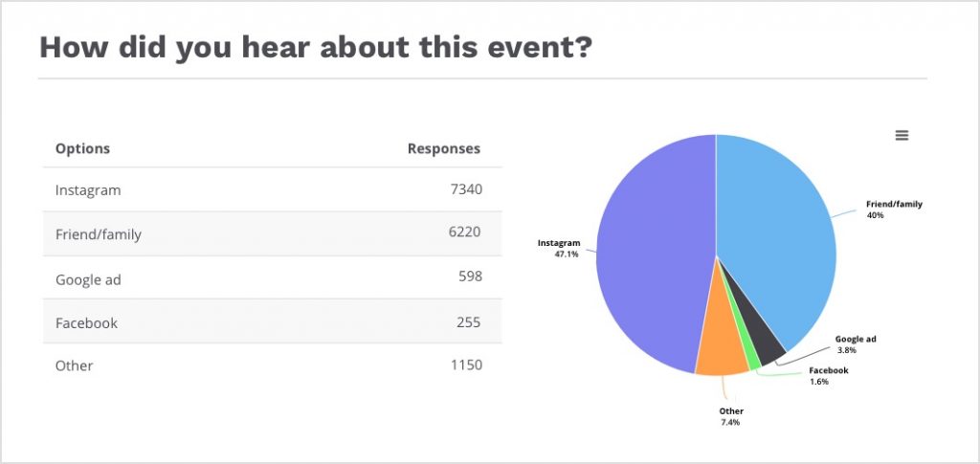
Task: Select the Friend/family table row
Action: pyautogui.click(x=272, y=233)
